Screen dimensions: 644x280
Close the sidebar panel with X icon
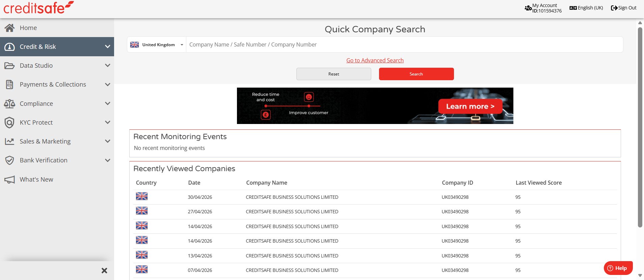coord(104,271)
